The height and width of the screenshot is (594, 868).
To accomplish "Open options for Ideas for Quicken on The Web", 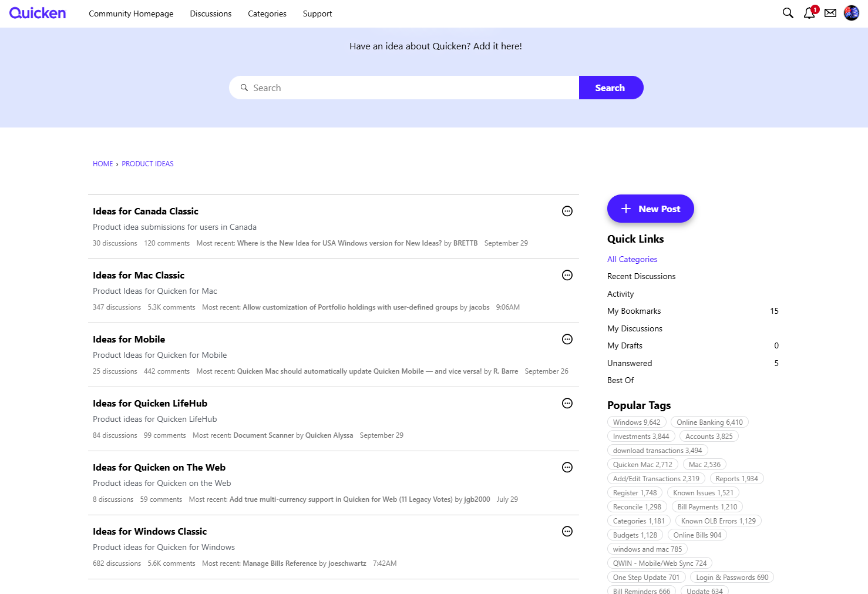I will click(x=567, y=468).
